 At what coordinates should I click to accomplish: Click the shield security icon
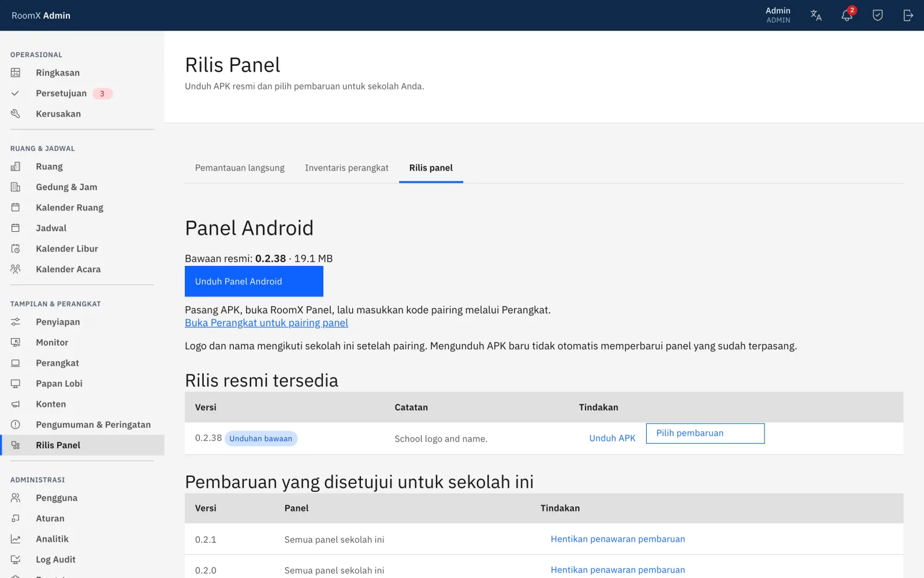coord(878,16)
